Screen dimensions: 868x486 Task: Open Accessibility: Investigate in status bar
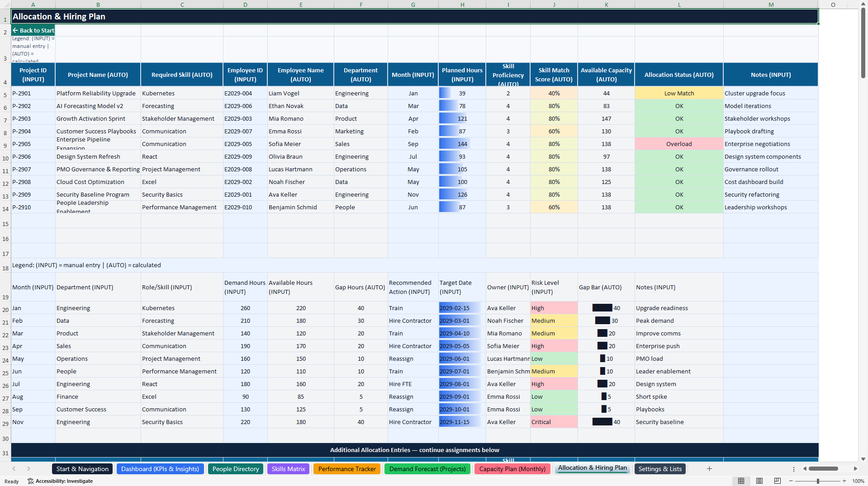[60, 481]
